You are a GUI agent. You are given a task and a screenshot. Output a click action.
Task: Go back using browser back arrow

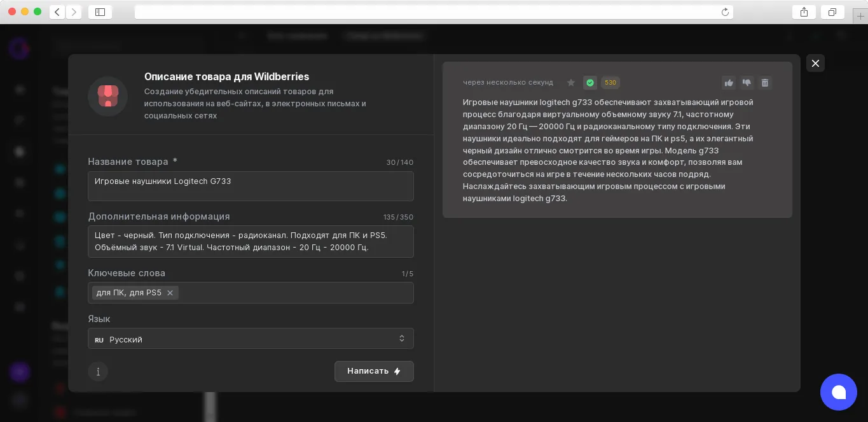57,11
